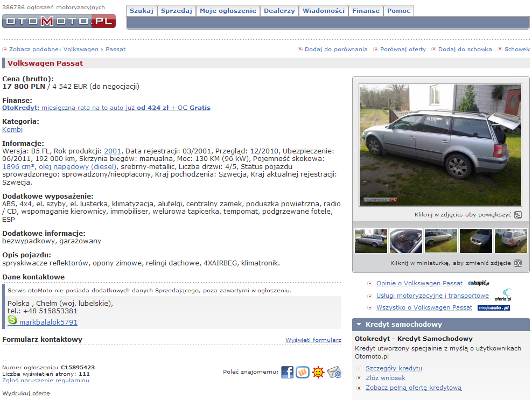Click the Skype icon beside markbalalok5791
This screenshot has width=532, height=400.
pyautogui.click(x=12, y=320)
